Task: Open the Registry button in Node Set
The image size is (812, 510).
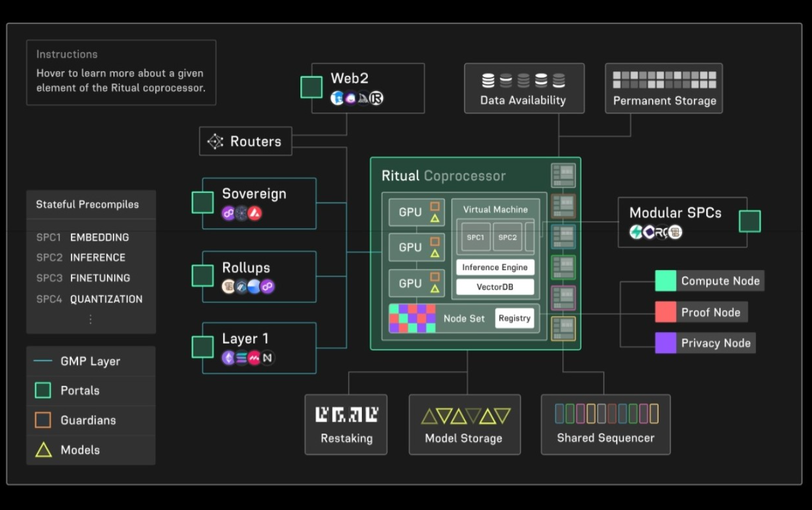Action: tap(515, 318)
